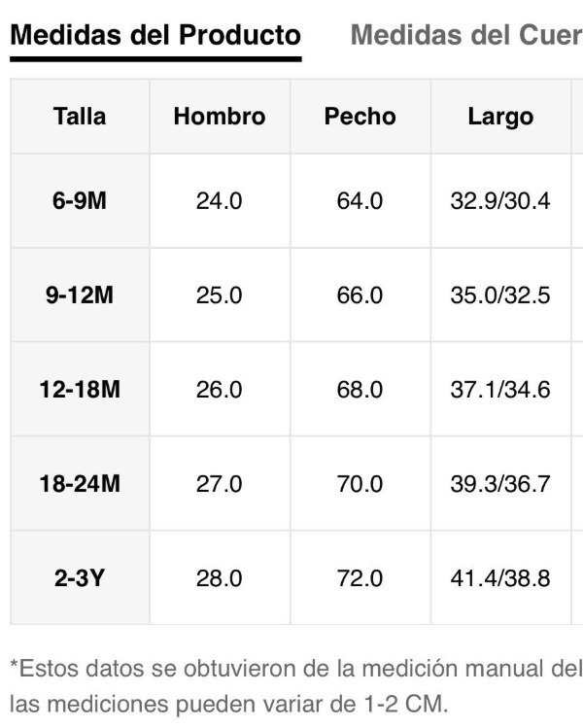This screenshot has width=583, height=728.
Task: Click the 24.0 Hombro value cell
Action: coord(220,200)
